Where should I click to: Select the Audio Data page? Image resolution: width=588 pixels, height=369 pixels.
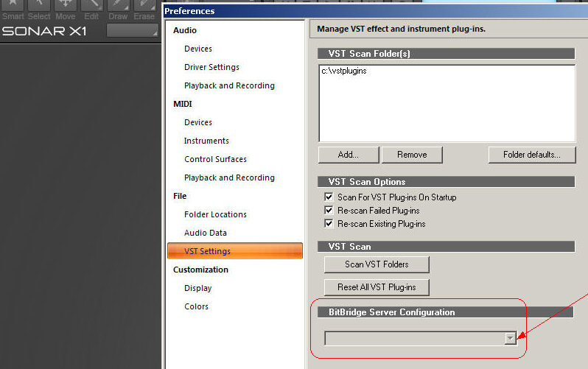tap(205, 233)
